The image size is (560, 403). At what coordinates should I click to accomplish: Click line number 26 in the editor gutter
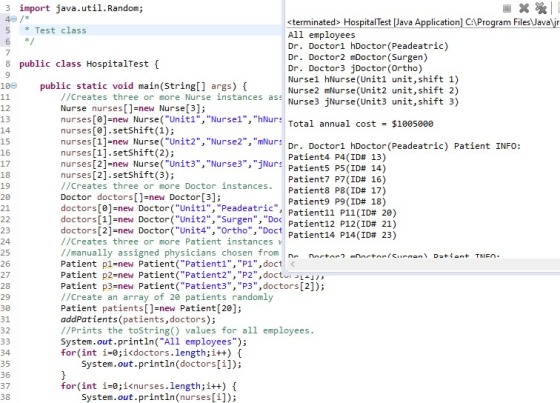[x=5, y=264]
